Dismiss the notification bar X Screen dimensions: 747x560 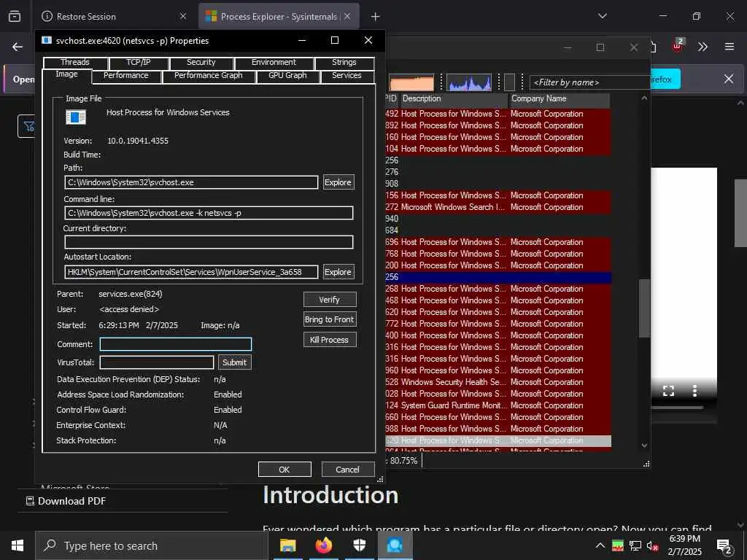tap(729, 79)
